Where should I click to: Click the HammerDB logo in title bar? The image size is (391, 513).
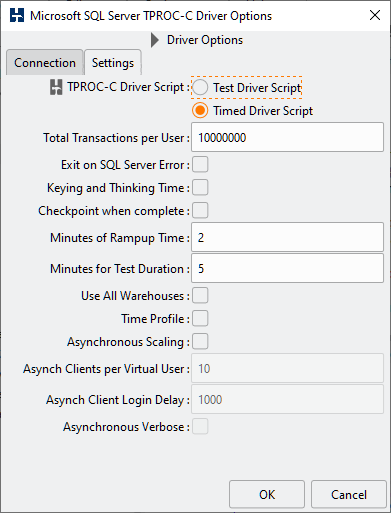click(17, 15)
